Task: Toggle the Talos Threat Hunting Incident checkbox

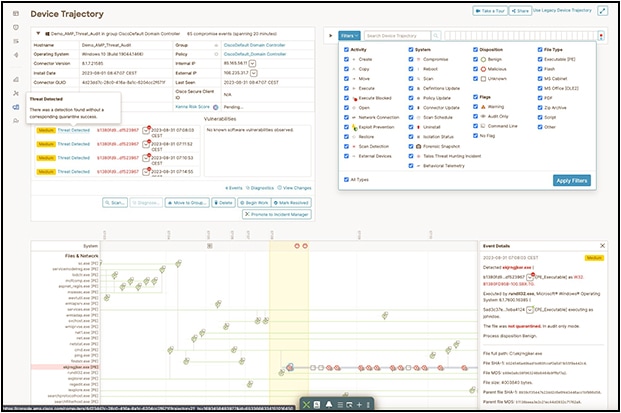Action: [411, 156]
